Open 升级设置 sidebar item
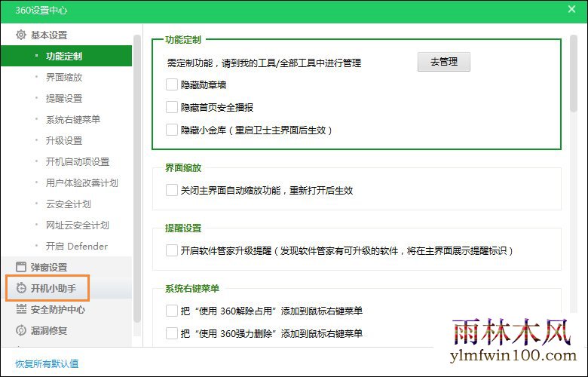 pyautogui.click(x=64, y=141)
